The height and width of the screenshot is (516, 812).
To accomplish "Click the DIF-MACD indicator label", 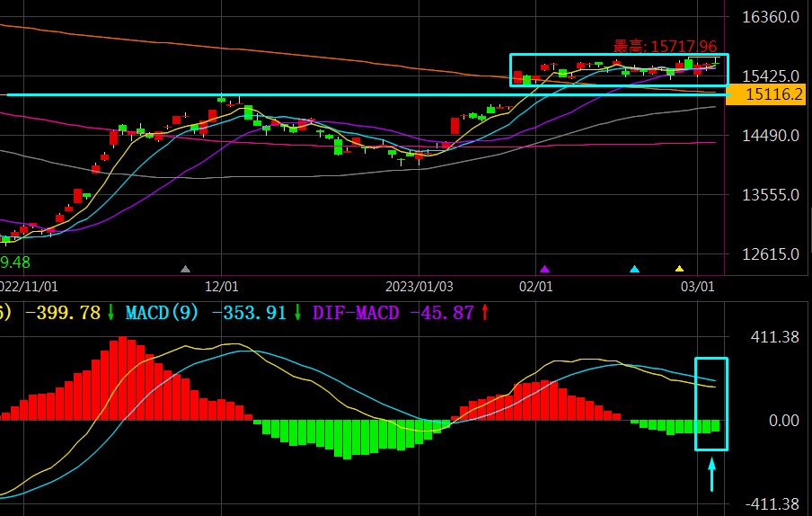I will click(x=356, y=313).
